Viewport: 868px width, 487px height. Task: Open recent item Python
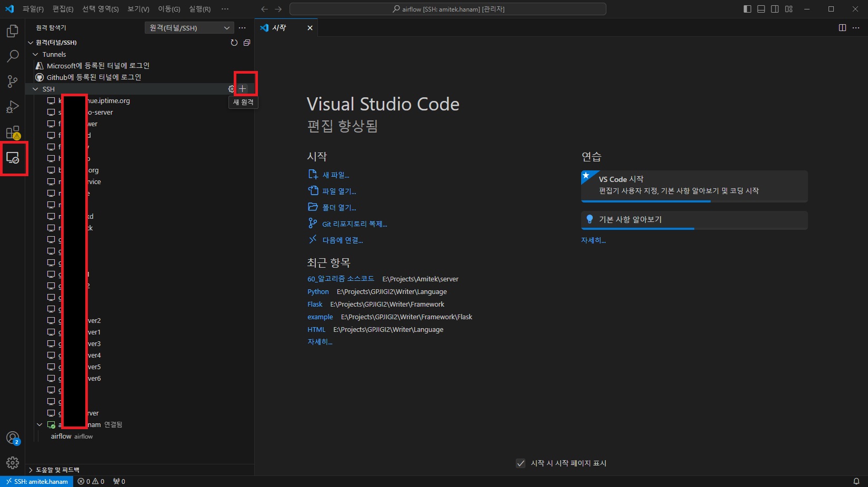(x=318, y=292)
